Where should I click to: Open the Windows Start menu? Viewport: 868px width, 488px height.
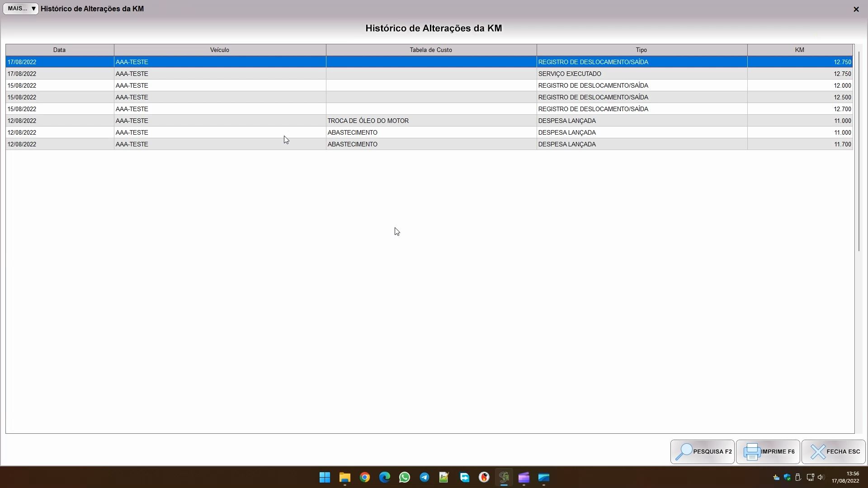pos(325,478)
